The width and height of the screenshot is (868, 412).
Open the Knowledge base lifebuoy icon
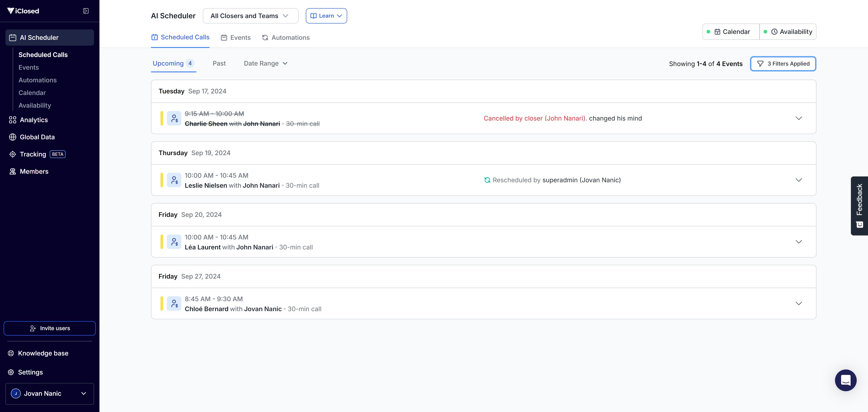(11, 353)
